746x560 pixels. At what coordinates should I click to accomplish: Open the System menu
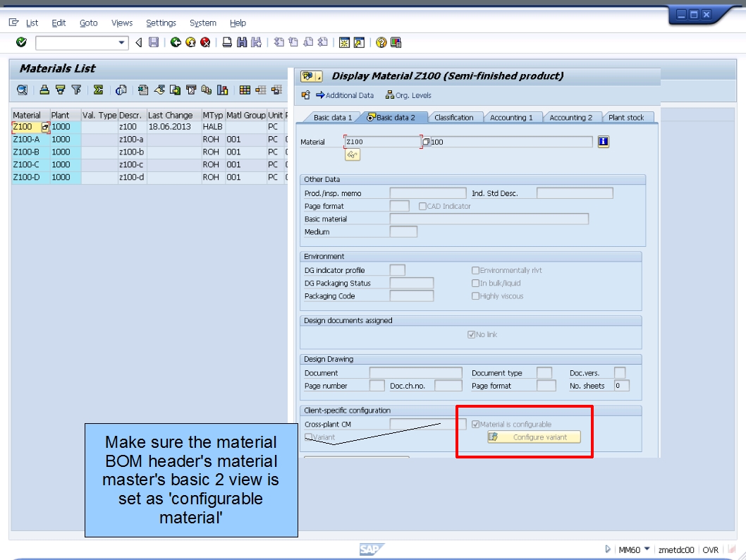pos(202,23)
